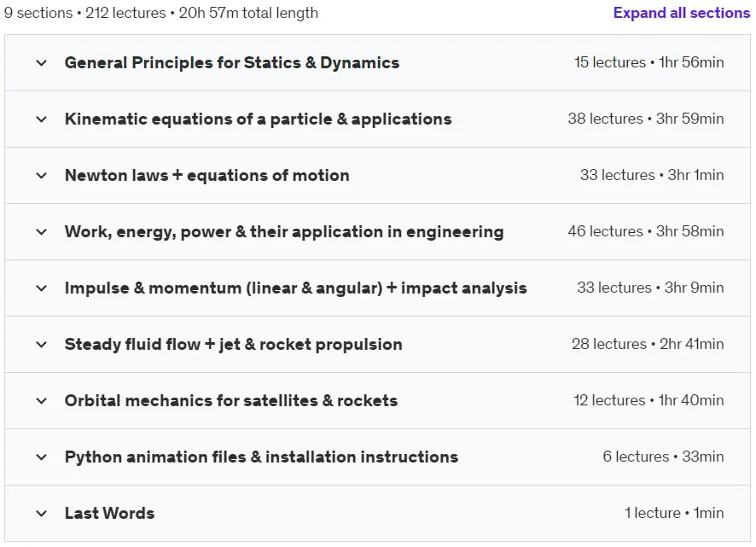
Task: Expand the Kinematic equations section chevron
Action: click(42, 119)
